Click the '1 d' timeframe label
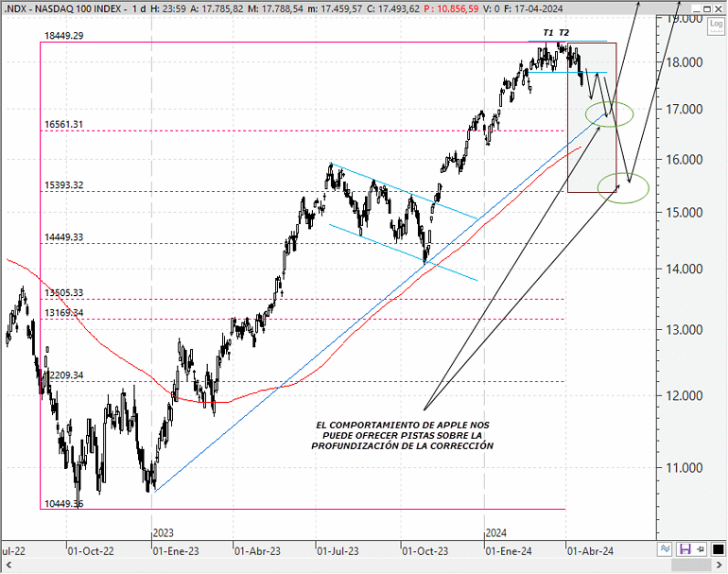 pyautogui.click(x=139, y=9)
